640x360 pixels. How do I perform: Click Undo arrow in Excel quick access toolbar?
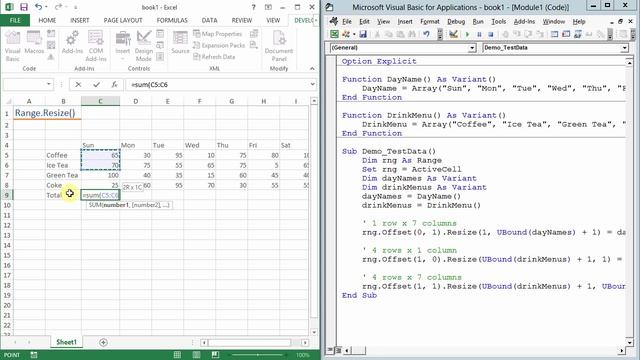38,7
